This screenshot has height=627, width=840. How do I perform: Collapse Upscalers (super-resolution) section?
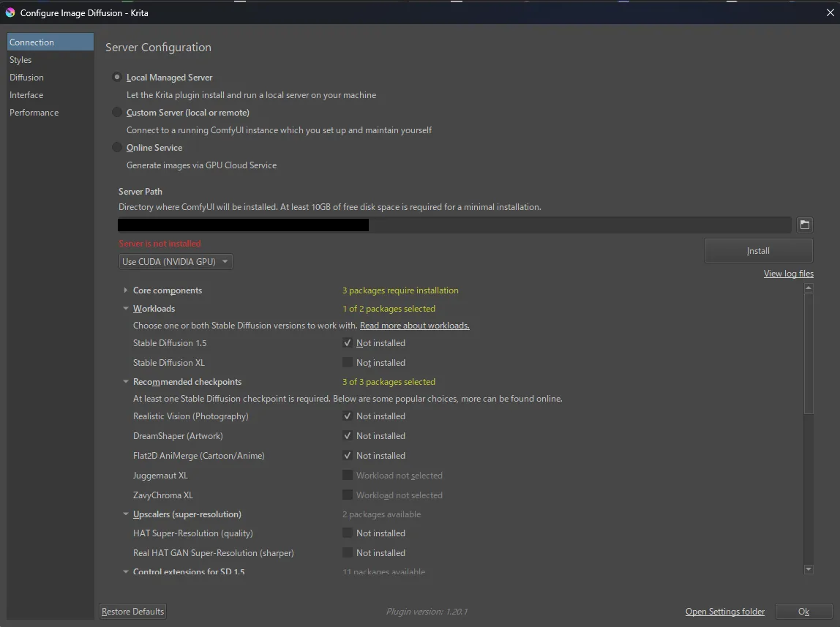coord(125,514)
